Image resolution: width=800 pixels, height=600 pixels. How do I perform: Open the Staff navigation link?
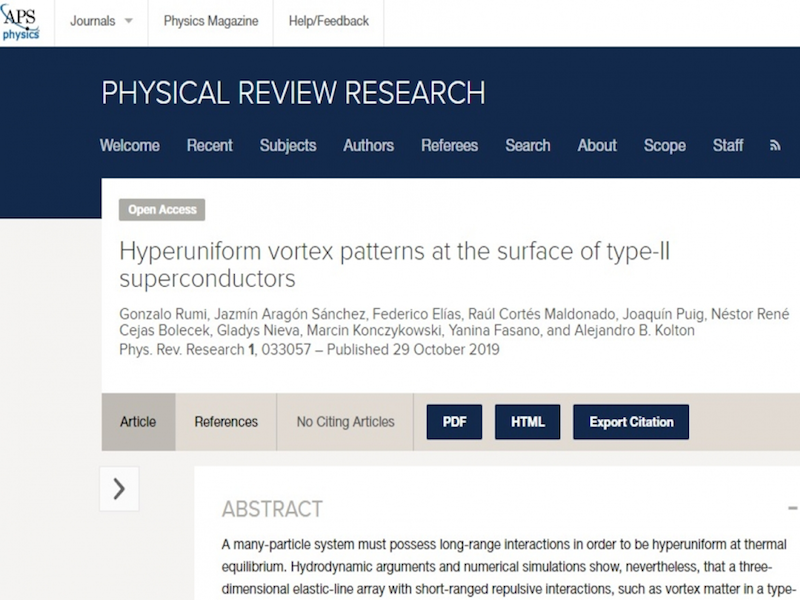(728, 145)
